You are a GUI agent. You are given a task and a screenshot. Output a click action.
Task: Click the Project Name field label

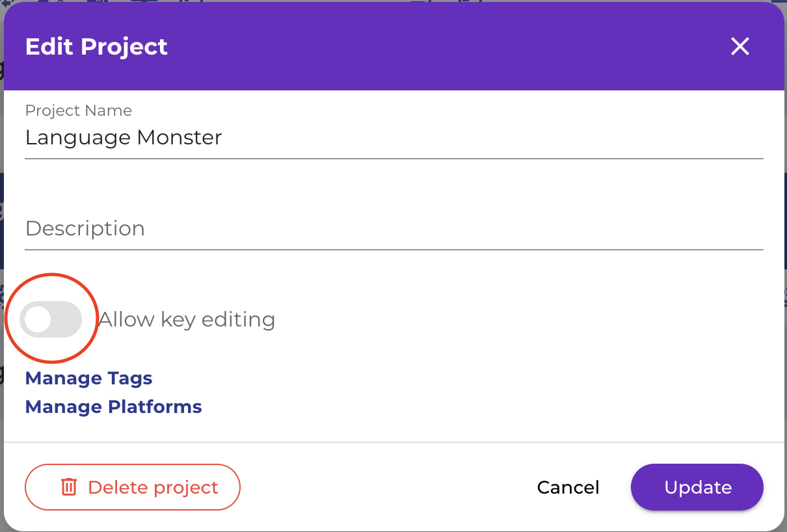pos(79,111)
